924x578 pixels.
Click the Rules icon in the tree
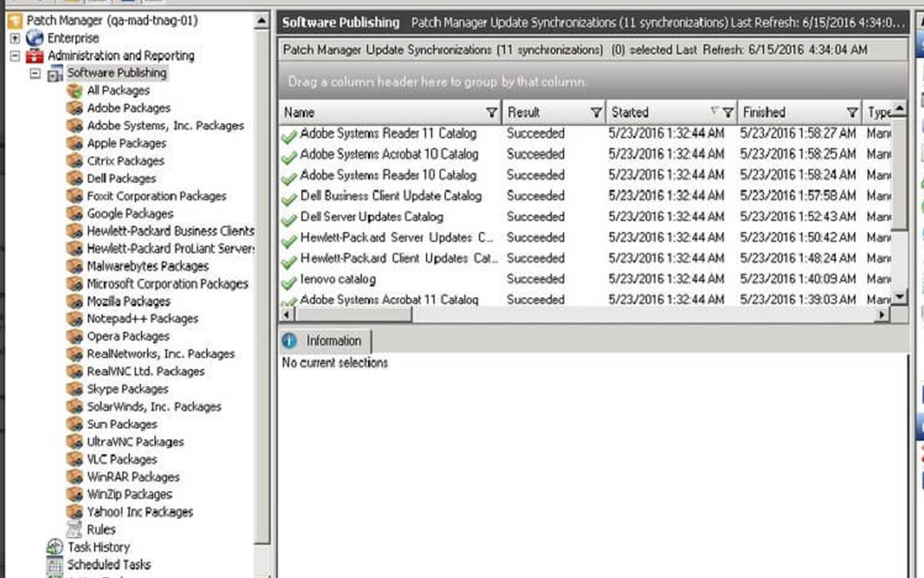click(x=74, y=530)
